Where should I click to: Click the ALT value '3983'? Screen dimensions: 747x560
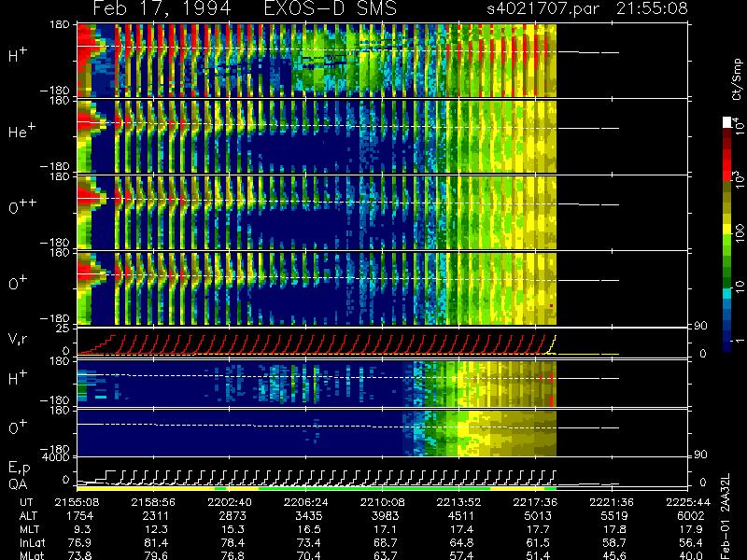click(x=385, y=516)
